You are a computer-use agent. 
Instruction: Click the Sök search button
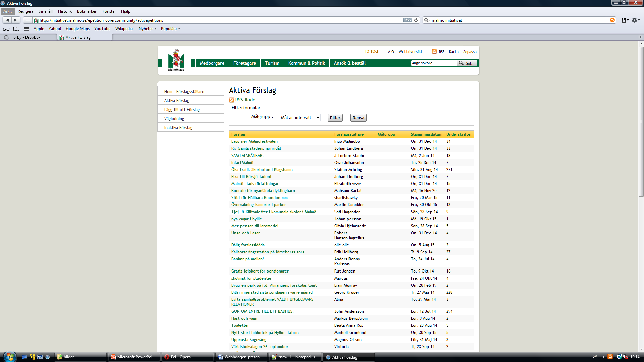[467, 63]
